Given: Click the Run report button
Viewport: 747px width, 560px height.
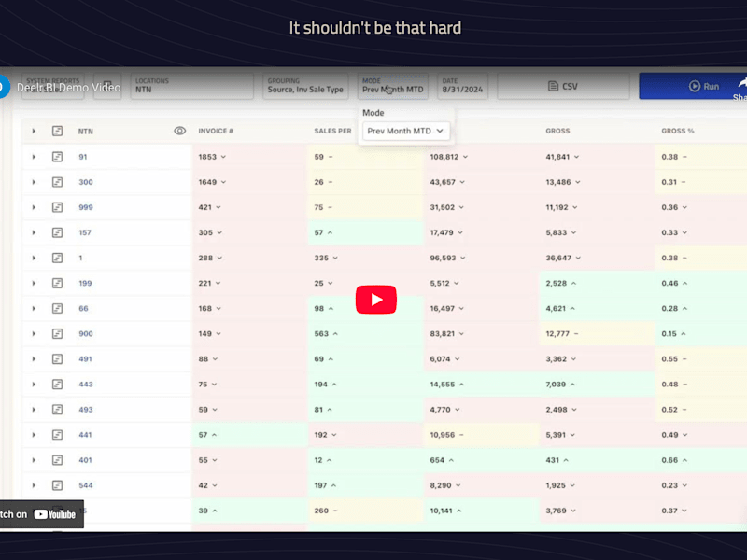Looking at the screenshot, I should click(x=693, y=86).
